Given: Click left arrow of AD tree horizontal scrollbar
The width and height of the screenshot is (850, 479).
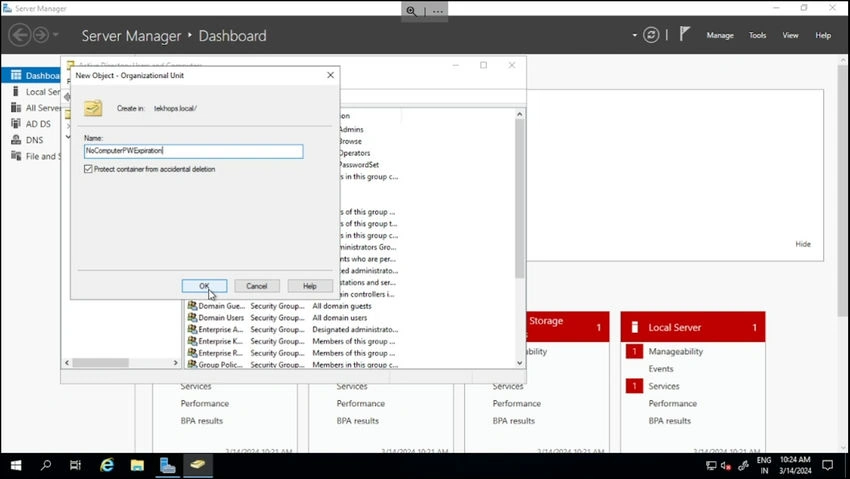Looking at the screenshot, I should coord(67,363).
